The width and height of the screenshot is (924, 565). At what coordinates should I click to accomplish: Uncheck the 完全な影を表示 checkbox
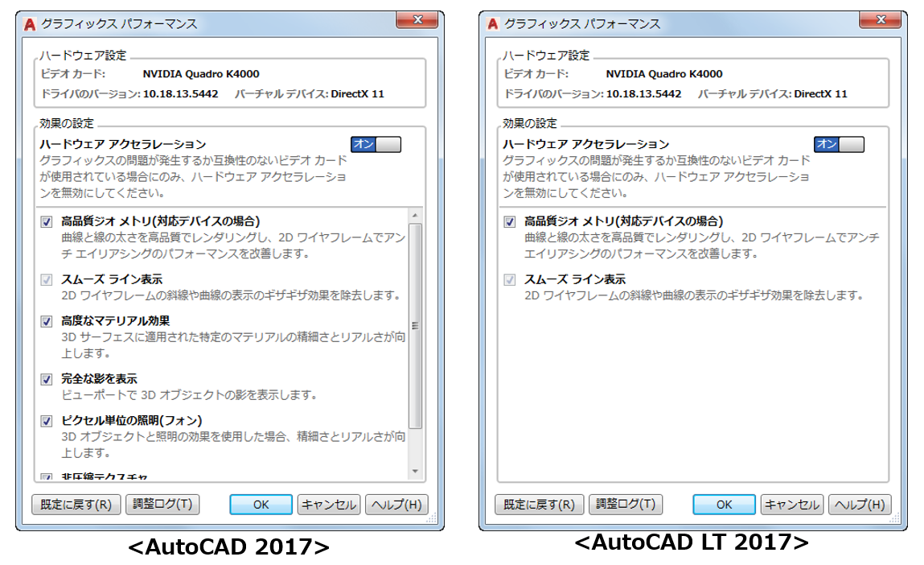point(47,379)
